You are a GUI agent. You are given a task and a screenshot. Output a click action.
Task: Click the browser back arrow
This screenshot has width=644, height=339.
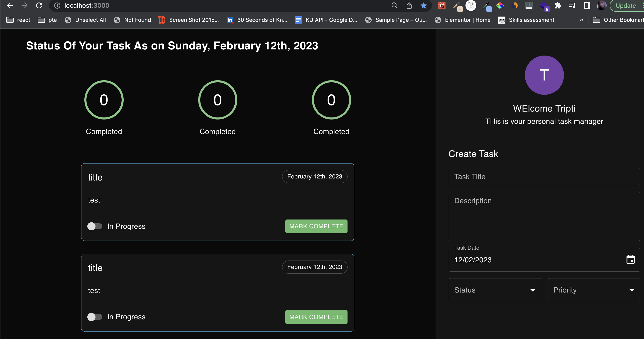[x=10, y=5]
